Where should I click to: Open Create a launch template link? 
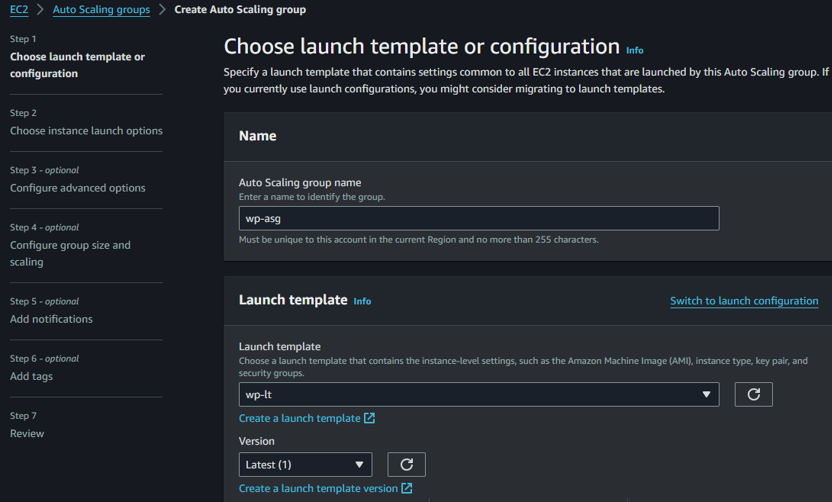click(x=299, y=418)
